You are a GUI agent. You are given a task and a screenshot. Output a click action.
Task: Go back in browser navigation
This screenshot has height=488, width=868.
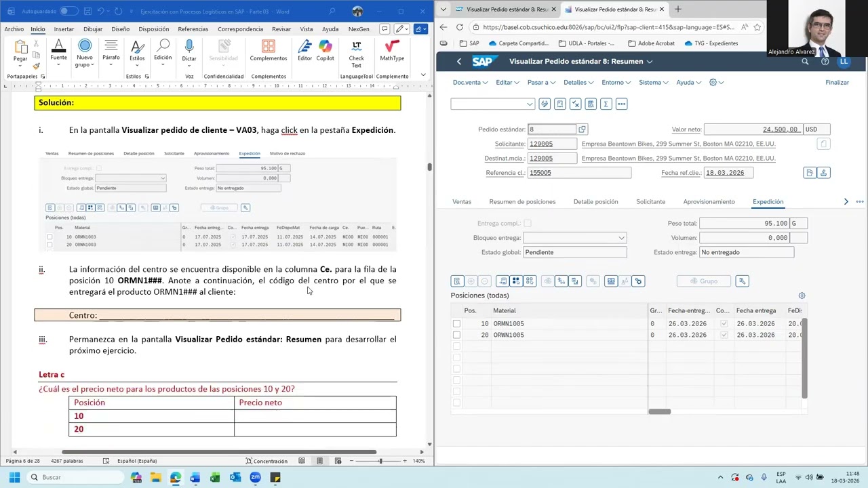point(443,27)
